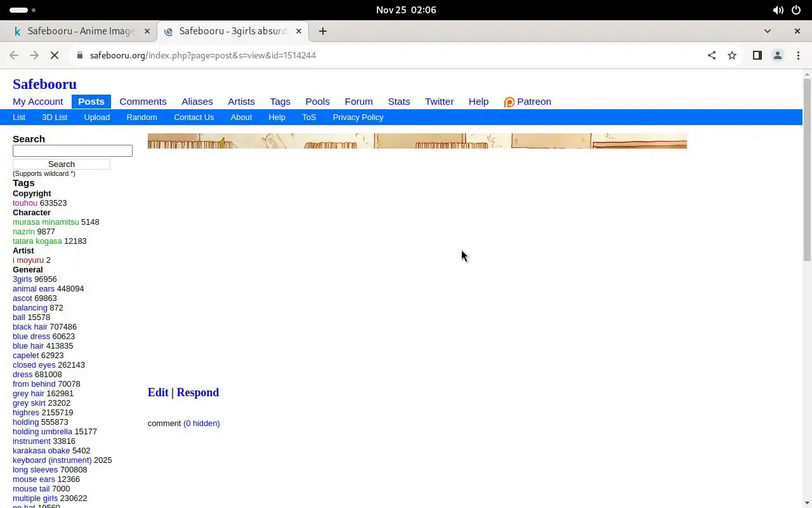This screenshot has height=508, width=812.
Task: Share this page via share icon
Action: 712,55
